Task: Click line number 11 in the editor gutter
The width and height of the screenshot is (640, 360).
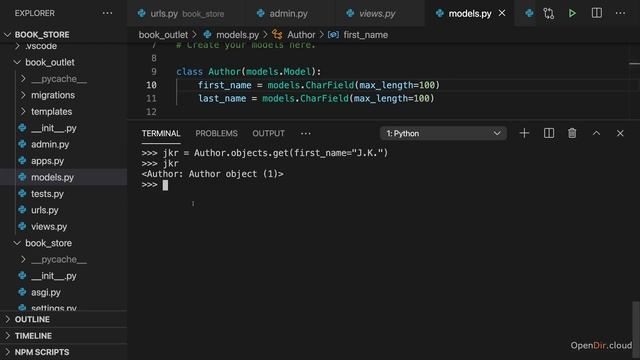Action: tap(151, 98)
